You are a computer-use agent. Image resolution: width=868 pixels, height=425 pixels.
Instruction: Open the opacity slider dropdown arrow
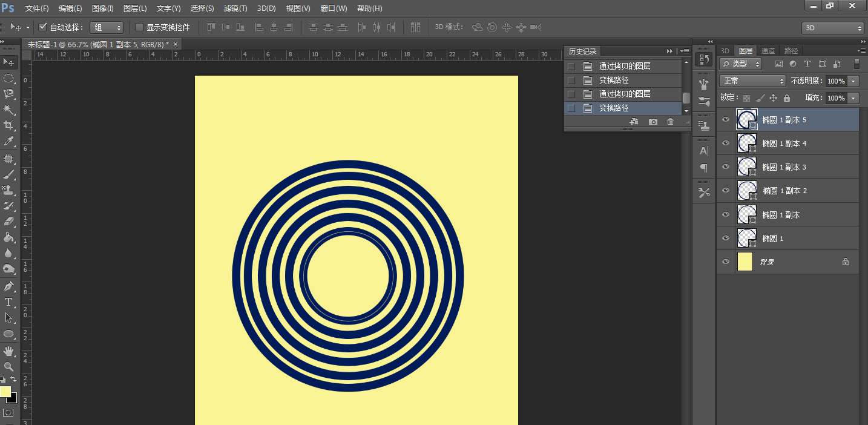tap(853, 81)
